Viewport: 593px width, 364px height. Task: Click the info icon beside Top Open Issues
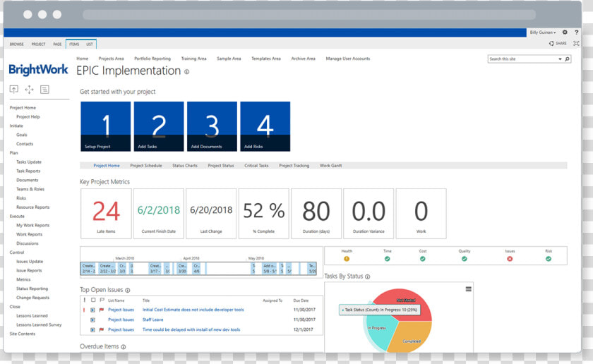coord(128,291)
